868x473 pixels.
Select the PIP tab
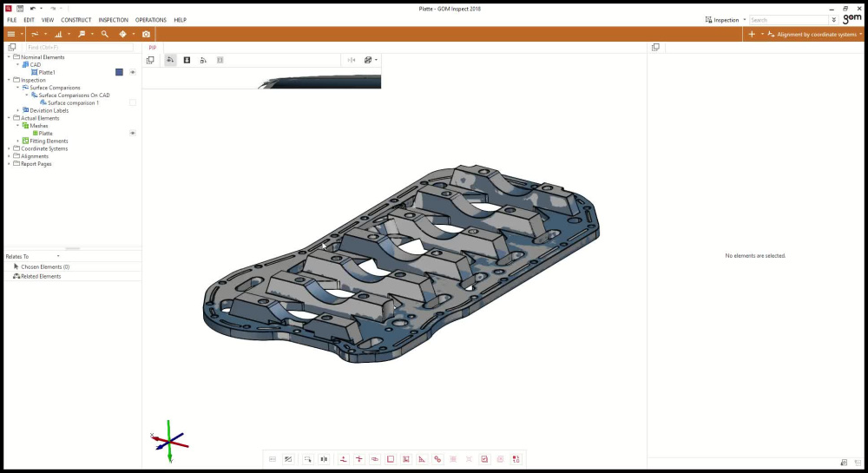(152, 48)
